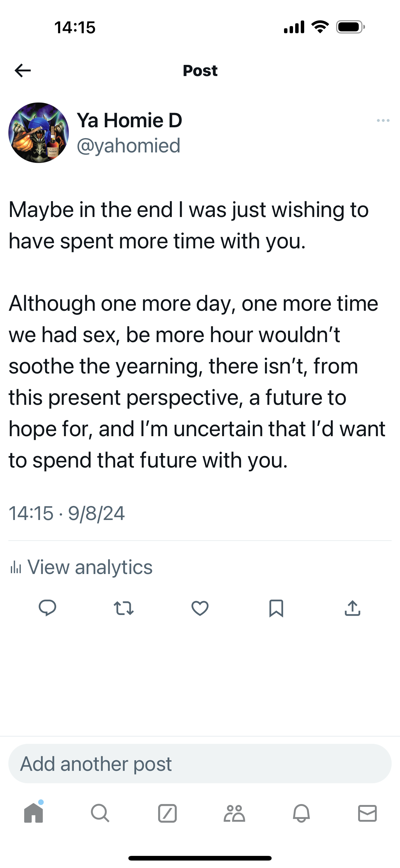Open Notifications bell tab
Screen dimensions: 400x868
coord(301,813)
